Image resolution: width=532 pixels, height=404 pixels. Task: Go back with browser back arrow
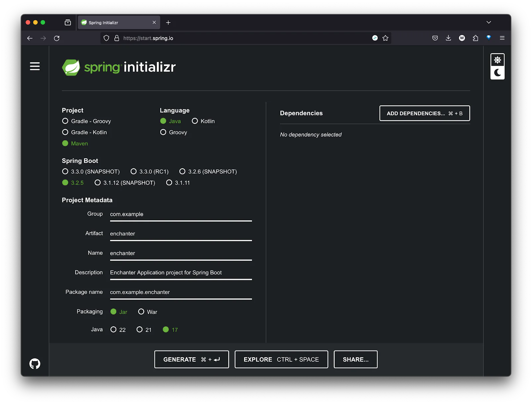30,38
